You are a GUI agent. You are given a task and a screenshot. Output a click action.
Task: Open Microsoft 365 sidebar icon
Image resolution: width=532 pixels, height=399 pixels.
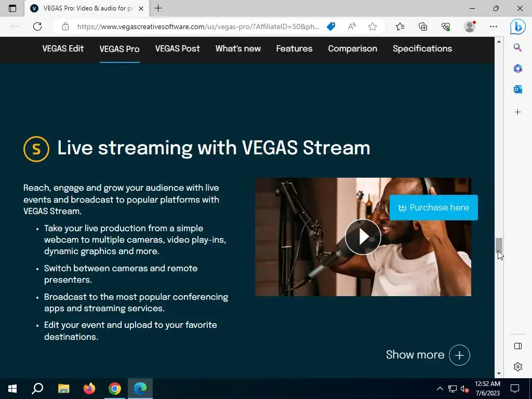(x=518, y=69)
